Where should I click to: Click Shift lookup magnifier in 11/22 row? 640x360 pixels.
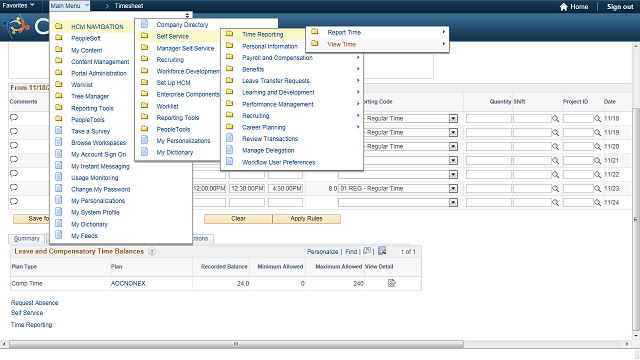point(556,175)
